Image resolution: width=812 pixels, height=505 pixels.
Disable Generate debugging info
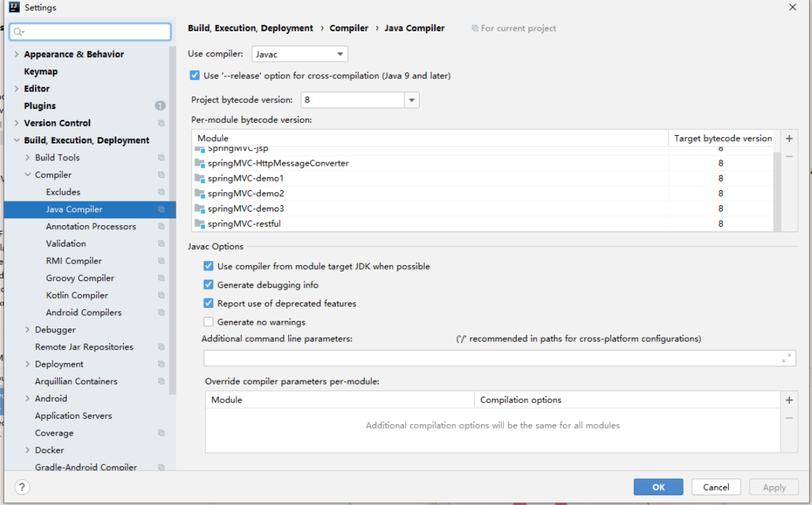(208, 285)
